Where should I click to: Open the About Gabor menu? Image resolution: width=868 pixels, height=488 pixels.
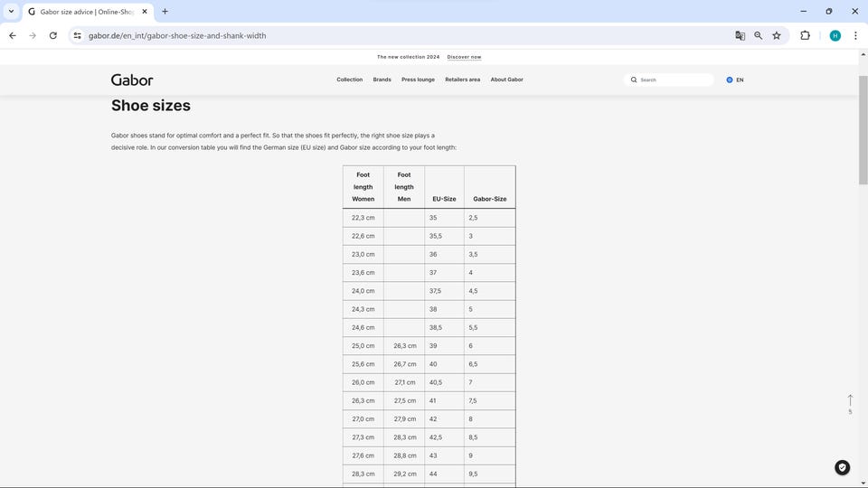click(506, 80)
